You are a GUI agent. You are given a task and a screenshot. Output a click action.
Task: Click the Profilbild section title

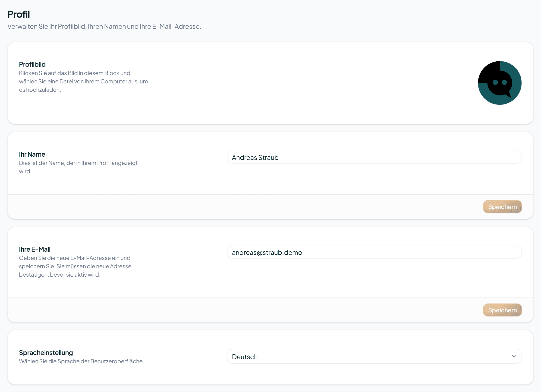32,64
